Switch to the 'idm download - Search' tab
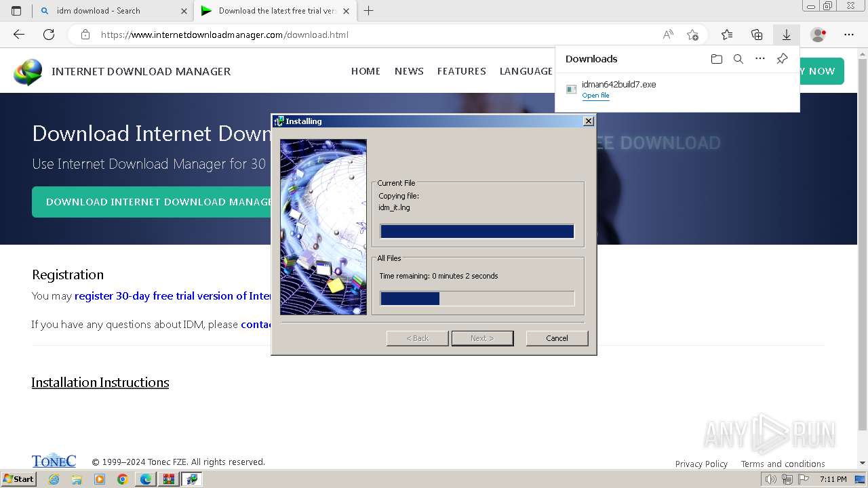 coord(114,11)
